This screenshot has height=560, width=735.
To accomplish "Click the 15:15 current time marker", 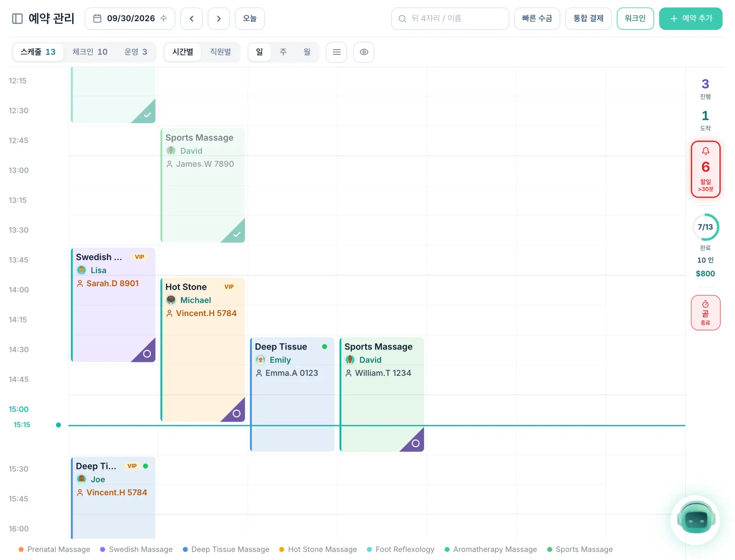I will pyautogui.click(x=22, y=425).
